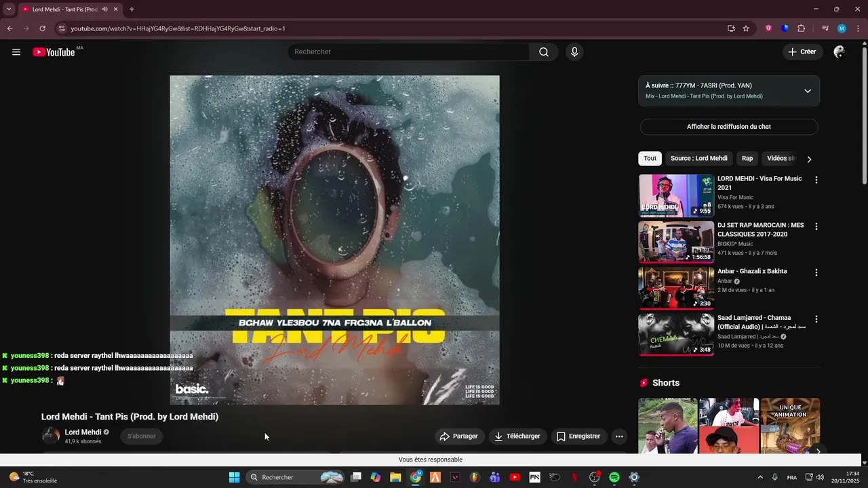Image resolution: width=868 pixels, height=488 pixels.
Task: Bookmark this page with star icon
Action: coord(746,28)
